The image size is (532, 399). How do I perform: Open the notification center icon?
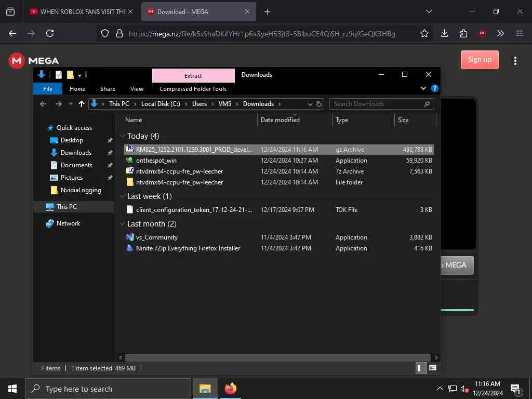pos(516,389)
